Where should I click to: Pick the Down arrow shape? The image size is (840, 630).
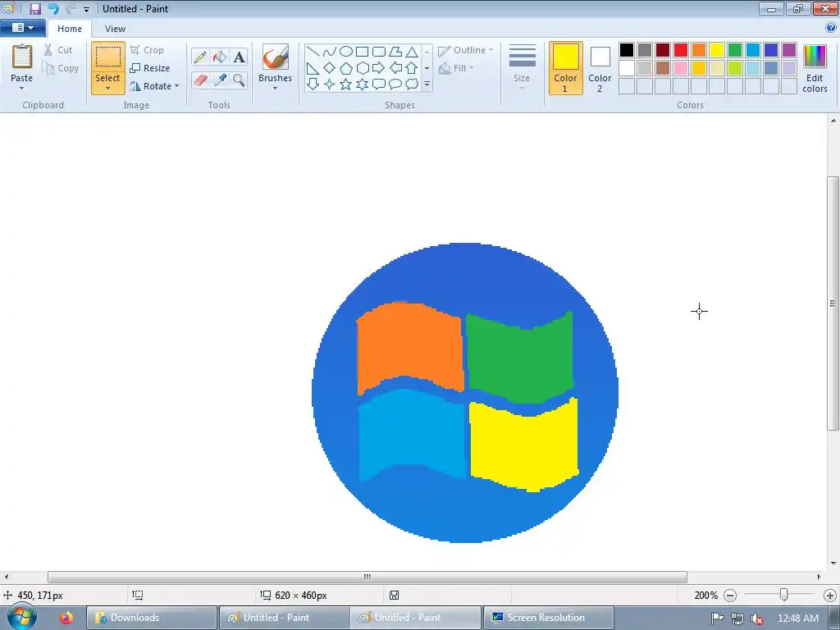313,84
